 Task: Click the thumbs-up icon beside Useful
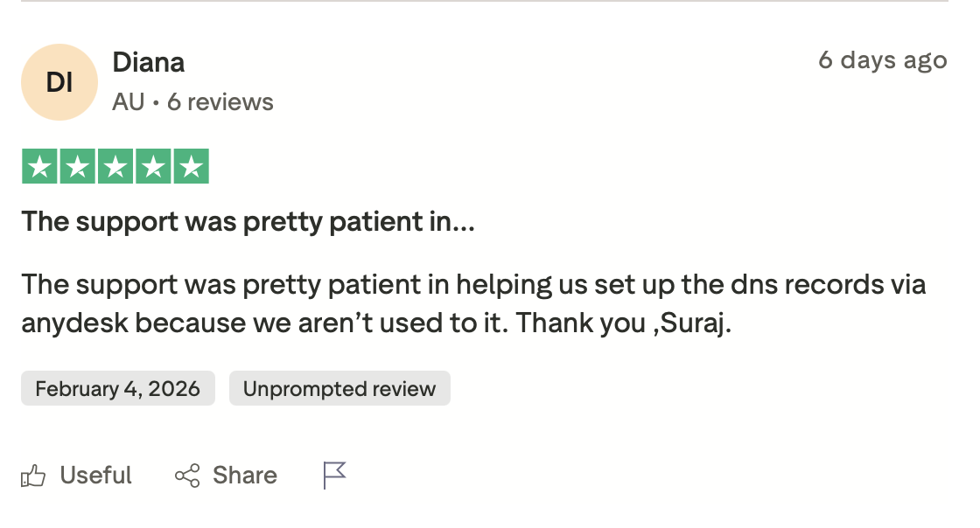pos(33,476)
